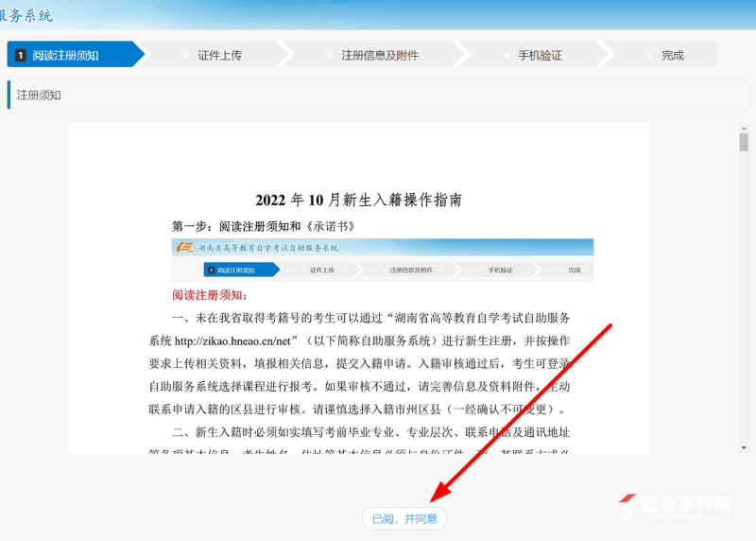Click the 自考本科网 watermark logo
This screenshot has width=756, height=541.
(x=673, y=506)
